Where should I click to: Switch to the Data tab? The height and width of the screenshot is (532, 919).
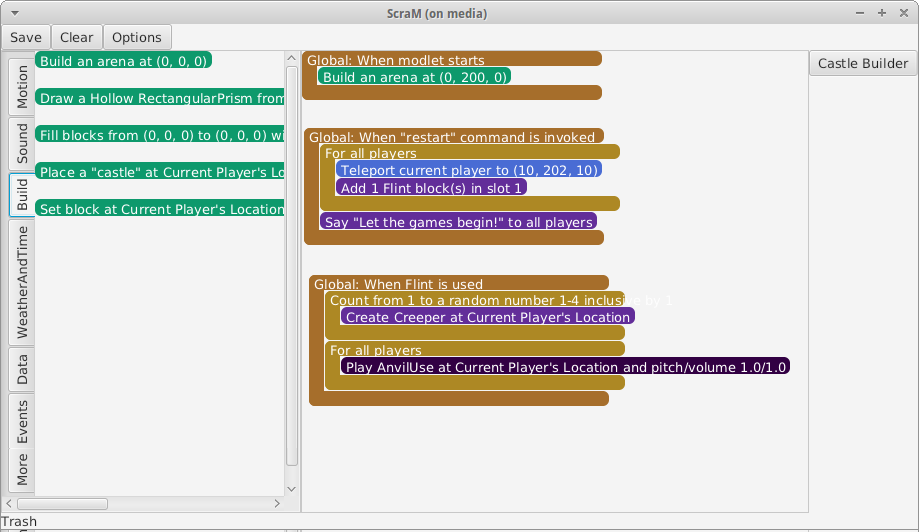pos(22,370)
